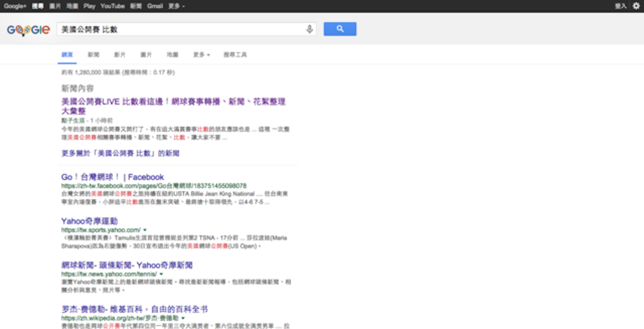Open Gmail in the top bar
The height and width of the screenshot is (329, 644).
pyautogui.click(x=155, y=6)
